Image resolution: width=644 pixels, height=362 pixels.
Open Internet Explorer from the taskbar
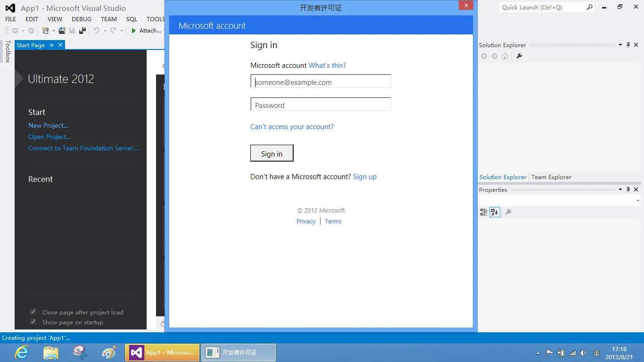pos(22,352)
